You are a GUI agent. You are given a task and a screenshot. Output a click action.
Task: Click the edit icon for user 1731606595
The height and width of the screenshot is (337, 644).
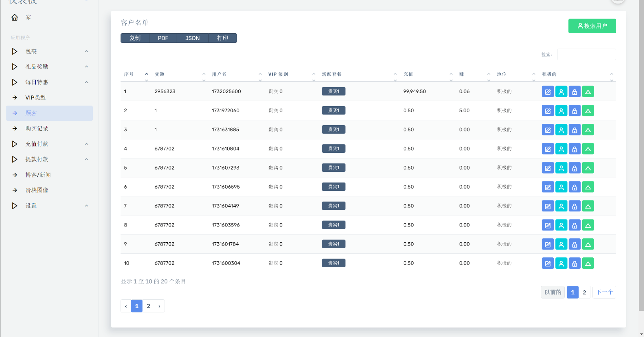(x=548, y=187)
